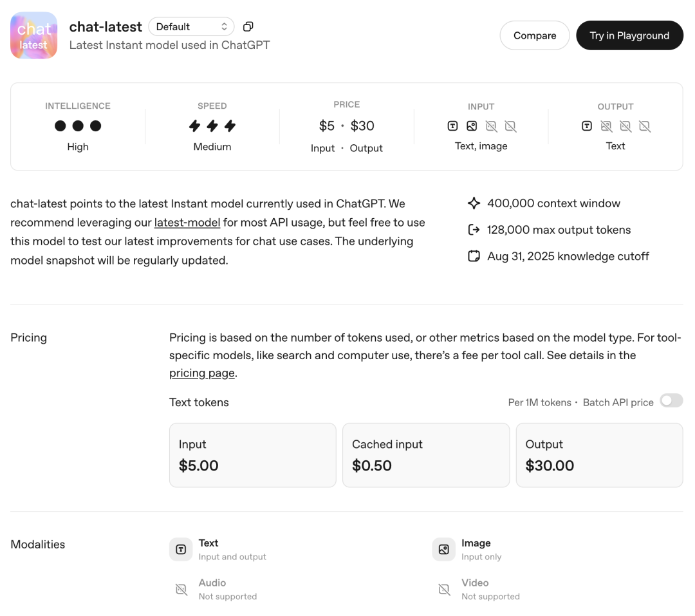Open the Default snapshot dropdown
Screen dimensions: 695x616
(x=192, y=26)
